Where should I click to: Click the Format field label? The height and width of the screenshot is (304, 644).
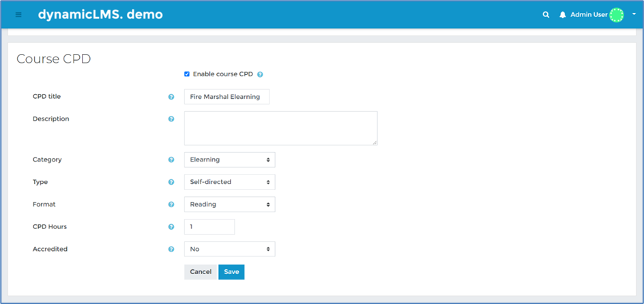click(44, 204)
